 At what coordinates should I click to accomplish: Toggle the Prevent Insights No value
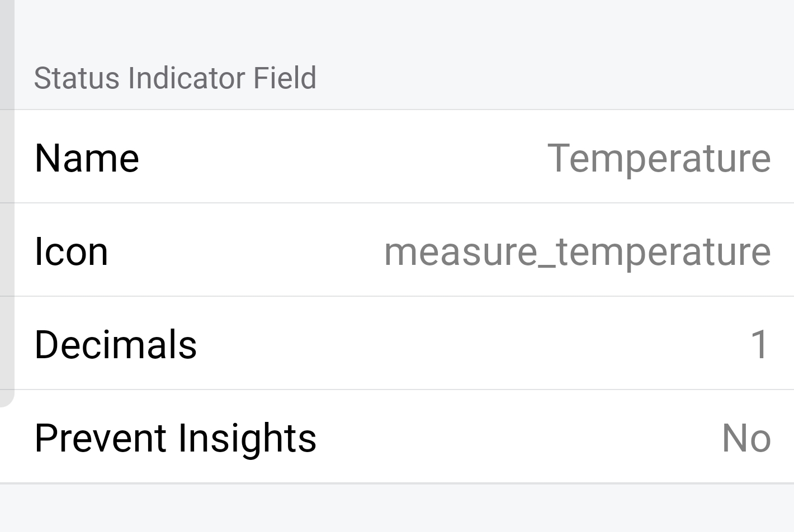(746, 438)
